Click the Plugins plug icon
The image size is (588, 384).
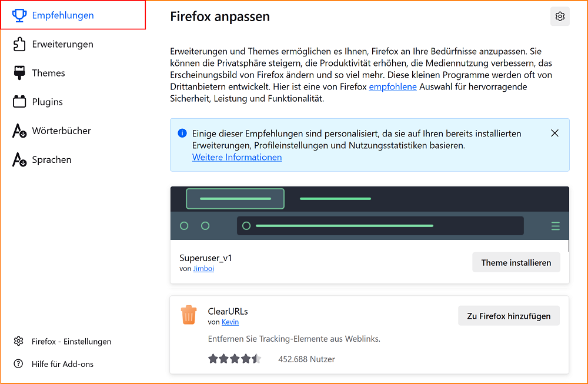pos(19,101)
